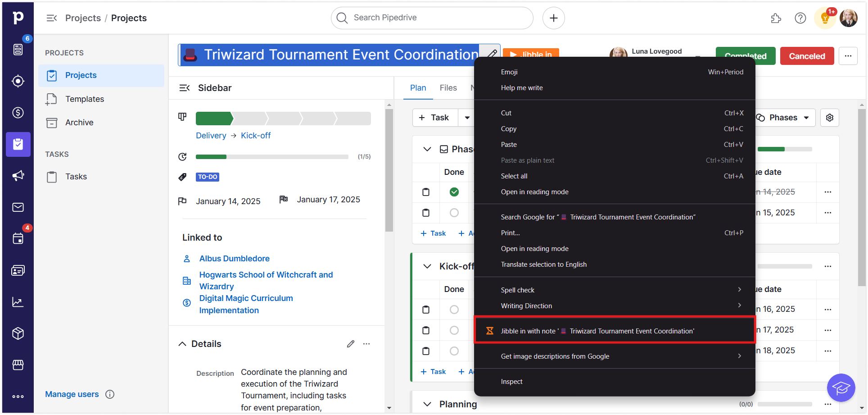The width and height of the screenshot is (868, 415).
Task: Choose Emoji from the context menu
Action: point(615,72)
